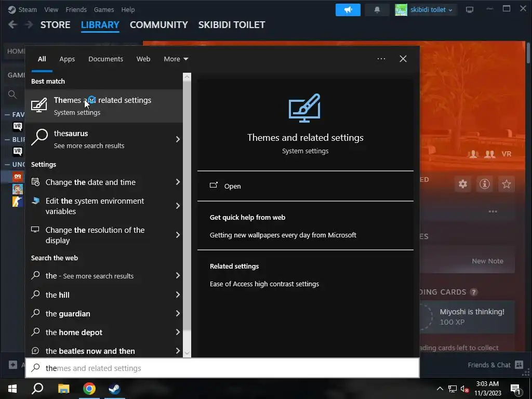Expand the guardian web result chevron

(x=178, y=313)
